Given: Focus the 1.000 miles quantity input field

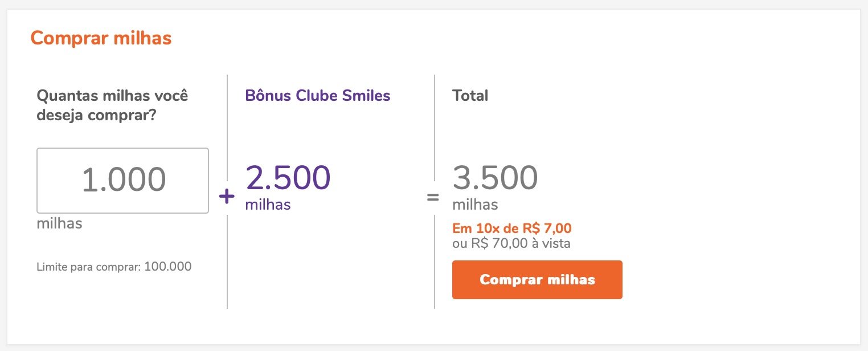Looking at the screenshot, I should [x=123, y=181].
